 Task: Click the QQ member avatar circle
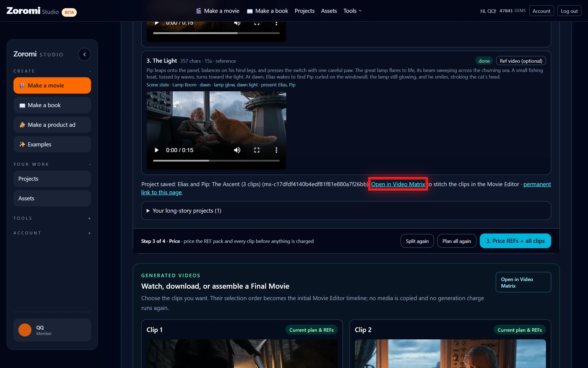pyautogui.click(x=25, y=330)
